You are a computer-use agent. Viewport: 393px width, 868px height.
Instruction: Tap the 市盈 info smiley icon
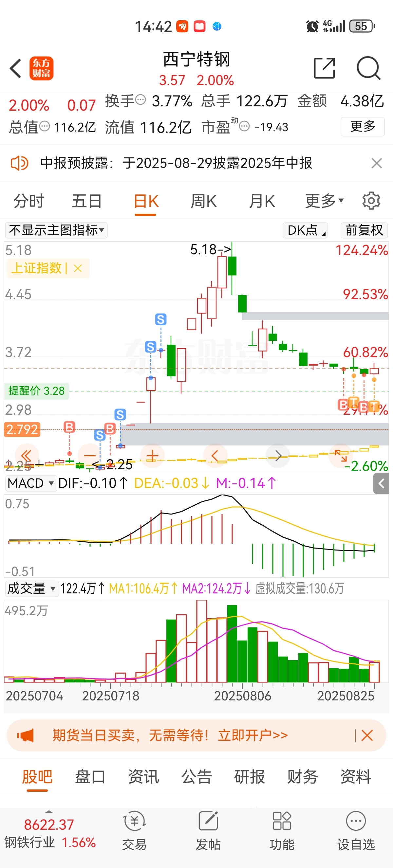coord(244,126)
